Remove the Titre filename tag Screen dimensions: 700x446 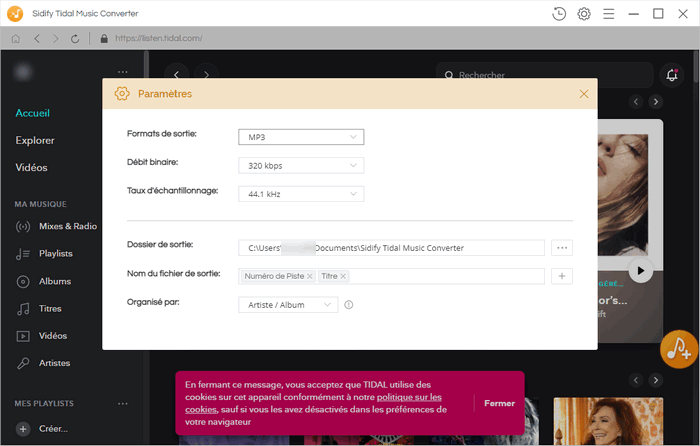[x=343, y=276]
